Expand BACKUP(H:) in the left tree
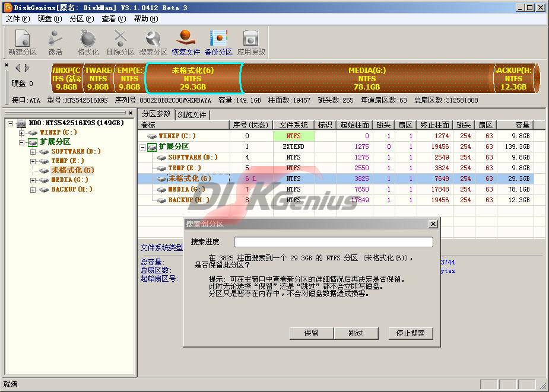This screenshot has height=392, width=549. [33, 189]
